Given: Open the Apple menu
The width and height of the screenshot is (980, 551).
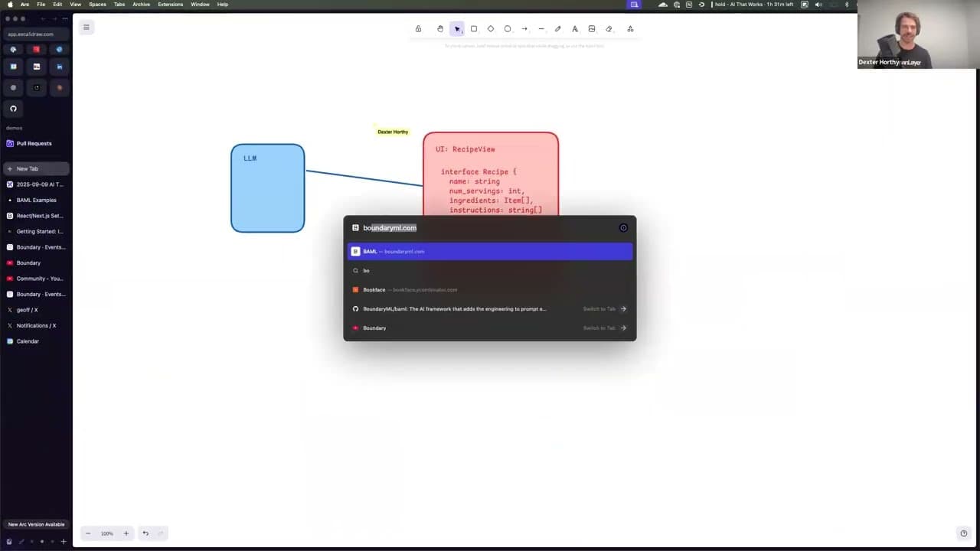Looking at the screenshot, I should point(8,5).
